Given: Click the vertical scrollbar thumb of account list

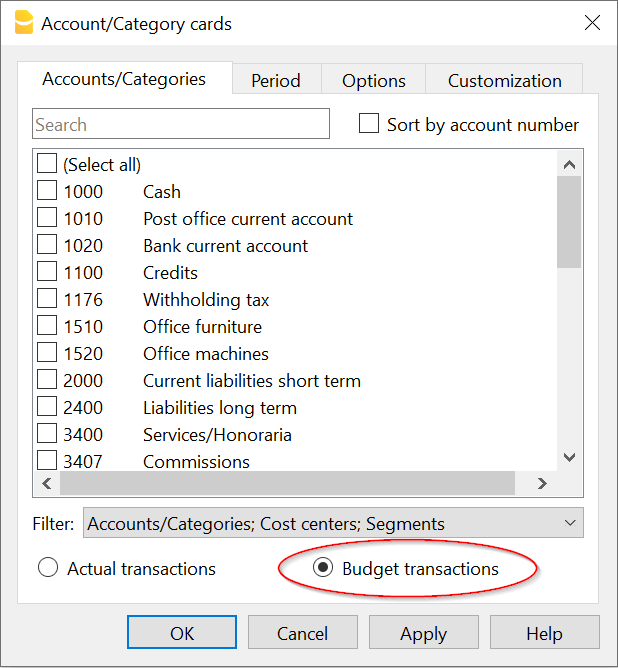Looking at the screenshot, I should 569,222.
